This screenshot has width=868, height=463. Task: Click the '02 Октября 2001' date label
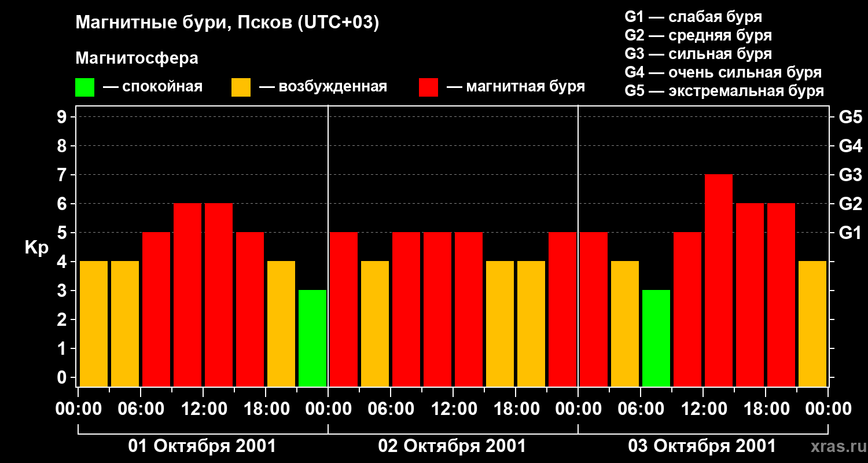[452, 446]
